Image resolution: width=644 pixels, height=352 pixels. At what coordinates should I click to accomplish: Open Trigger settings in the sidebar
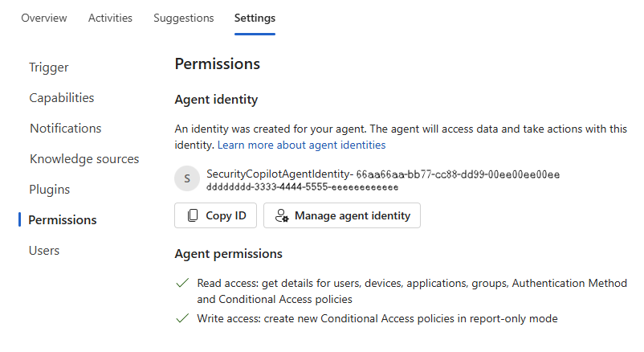[x=49, y=68]
